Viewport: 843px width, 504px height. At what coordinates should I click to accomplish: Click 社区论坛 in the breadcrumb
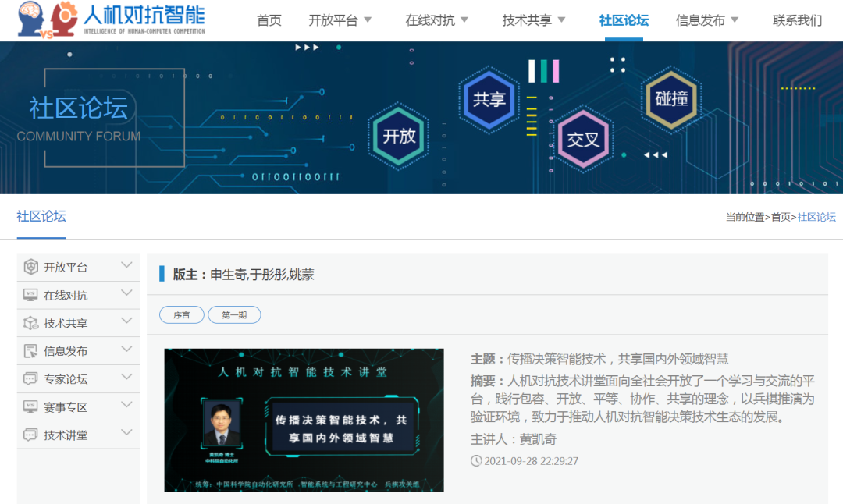816,217
